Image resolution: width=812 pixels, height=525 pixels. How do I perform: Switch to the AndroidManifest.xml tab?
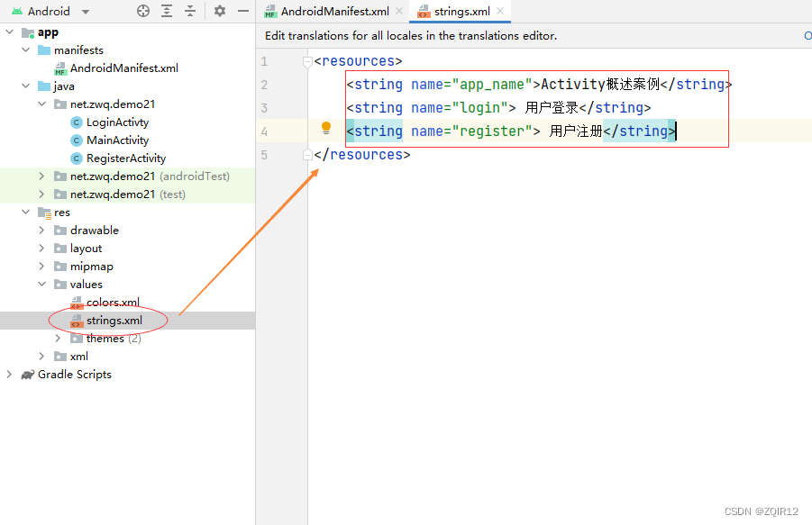click(x=334, y=12)
